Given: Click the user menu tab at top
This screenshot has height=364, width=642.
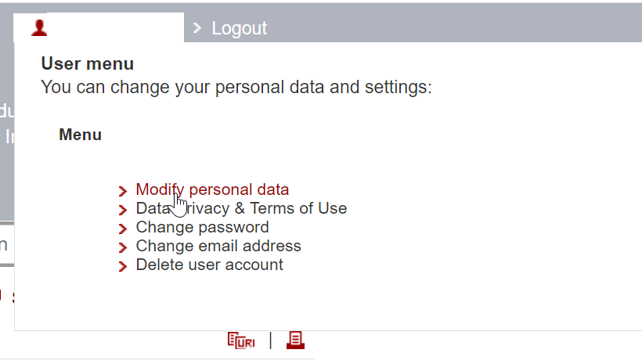Looking at the screenshot, I should pyautogui.click(x=99, y=28).
